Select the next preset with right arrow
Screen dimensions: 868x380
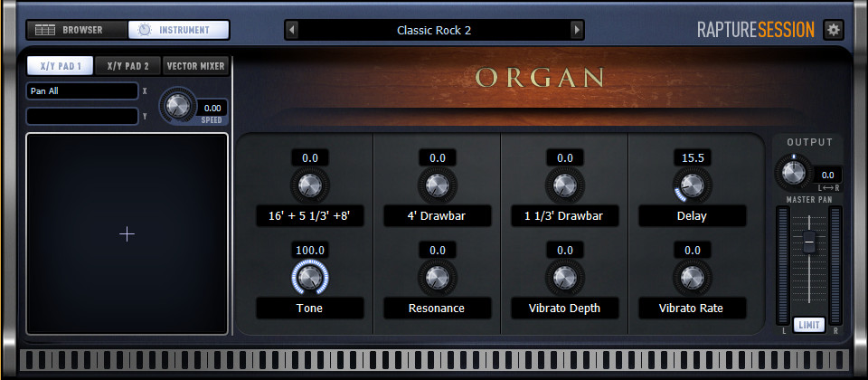(577, 30)
